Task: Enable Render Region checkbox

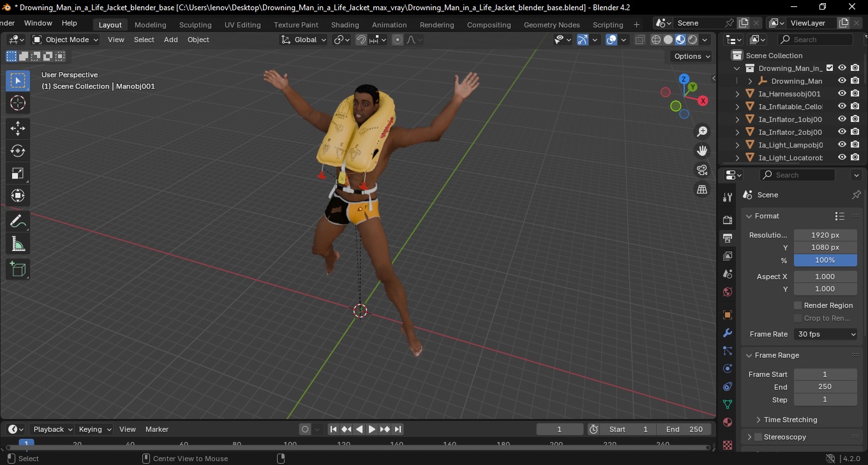Action: click(x=798, y=305)
